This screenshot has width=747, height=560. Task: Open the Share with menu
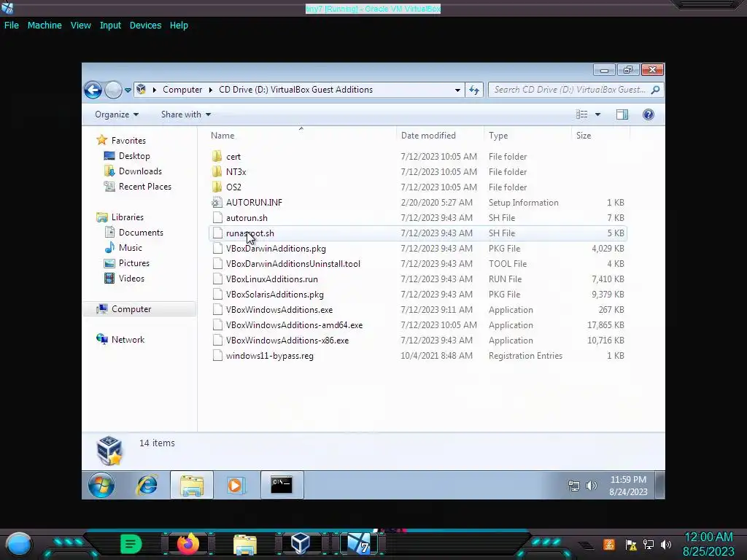pyautogui.click(x=186, y=114)
